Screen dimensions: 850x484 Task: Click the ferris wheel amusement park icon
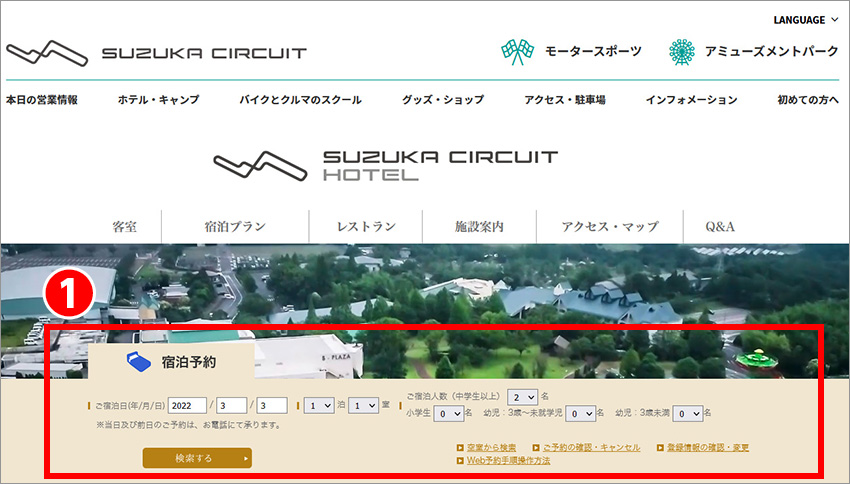[681, 52]
